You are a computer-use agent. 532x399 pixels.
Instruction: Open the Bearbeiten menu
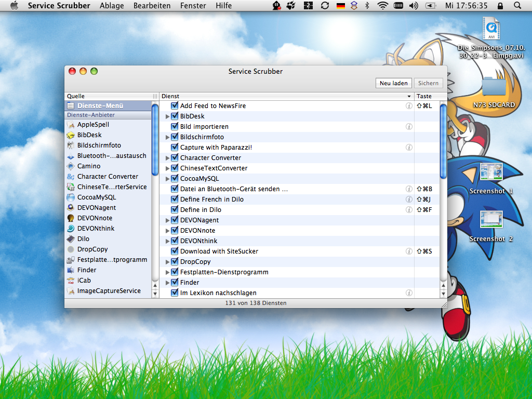[x=152, y=5]
